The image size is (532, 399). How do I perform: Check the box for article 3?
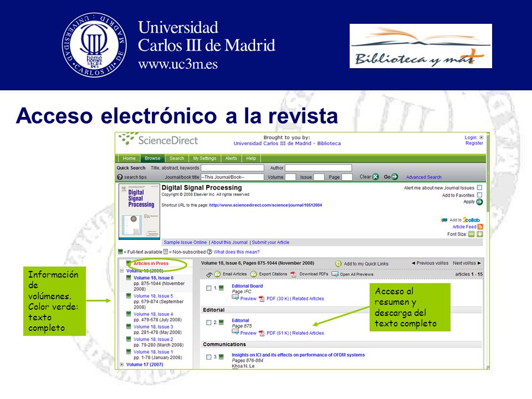(209, 357)
